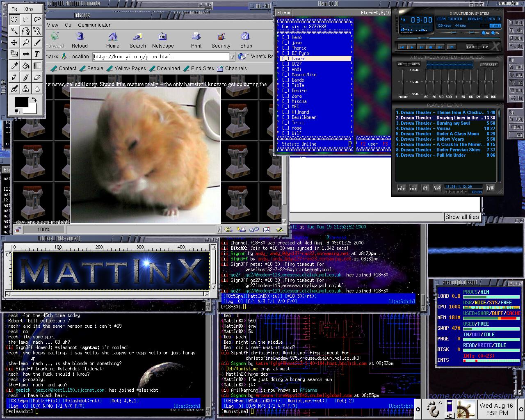525x420 pixels.
Task: Toggle the PL playlist window button
Action: (x=495, y=33)
